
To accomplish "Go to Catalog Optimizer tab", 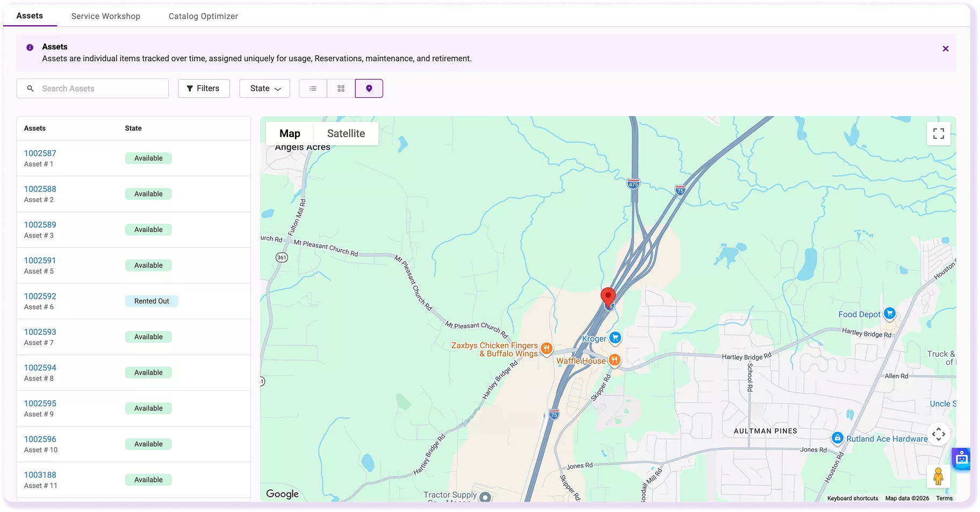I will 203,16.
